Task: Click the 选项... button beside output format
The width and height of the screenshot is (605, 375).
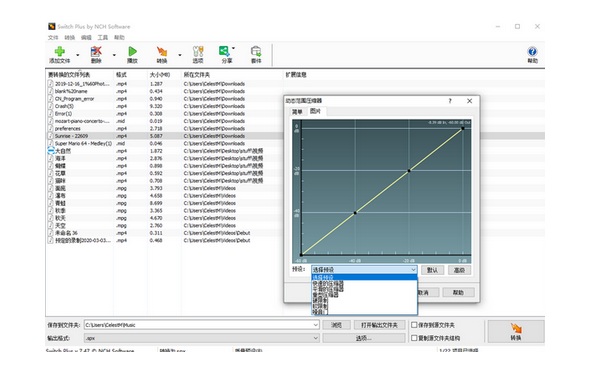Action: pyautogui.click(x=364, y=338)
